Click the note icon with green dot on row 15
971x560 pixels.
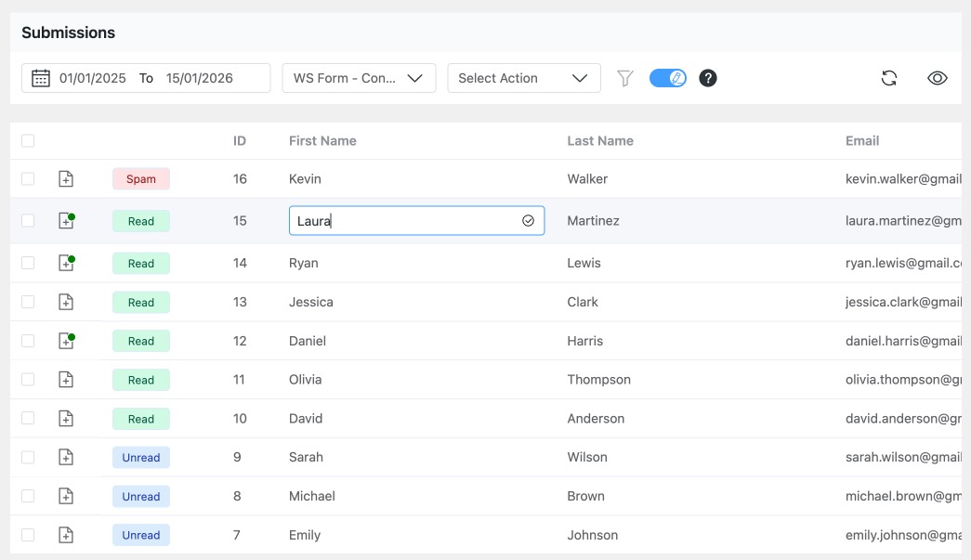point(65,220)
